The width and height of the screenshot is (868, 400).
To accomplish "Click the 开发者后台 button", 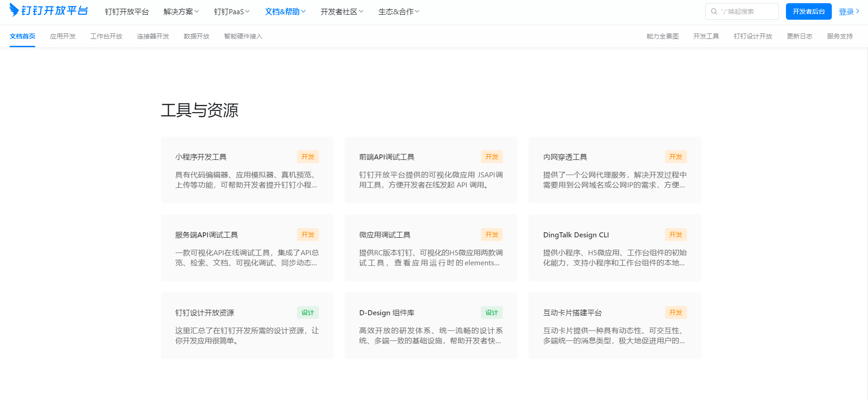I will click(x=809, y=11).
